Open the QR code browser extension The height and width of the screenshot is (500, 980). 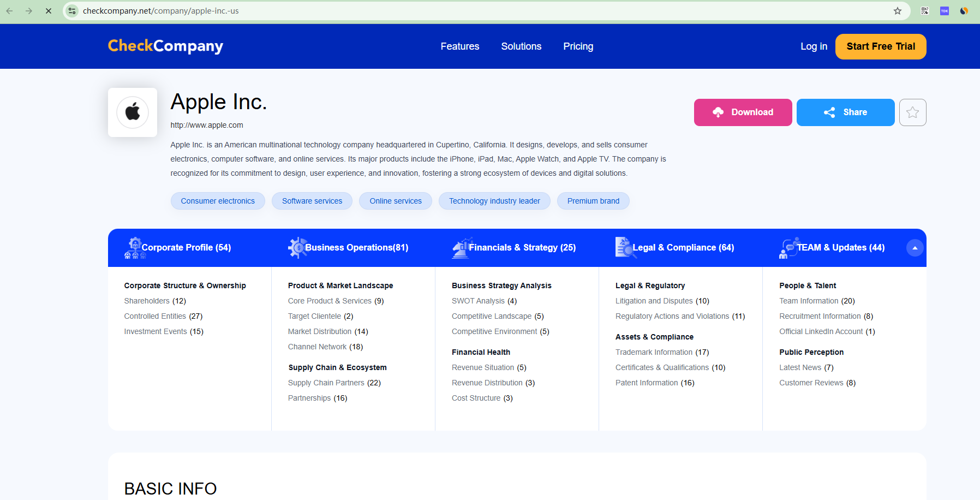click(924, 10)
